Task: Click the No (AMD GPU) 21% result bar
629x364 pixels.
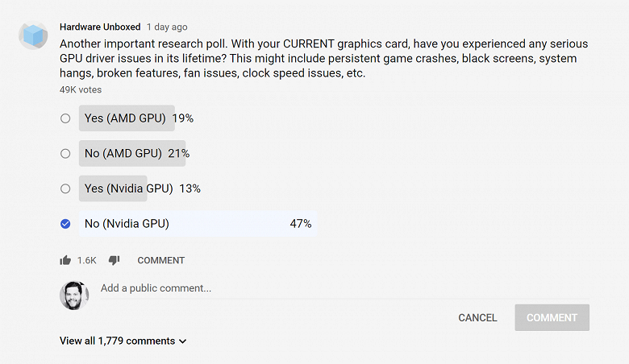Action: 132,153
